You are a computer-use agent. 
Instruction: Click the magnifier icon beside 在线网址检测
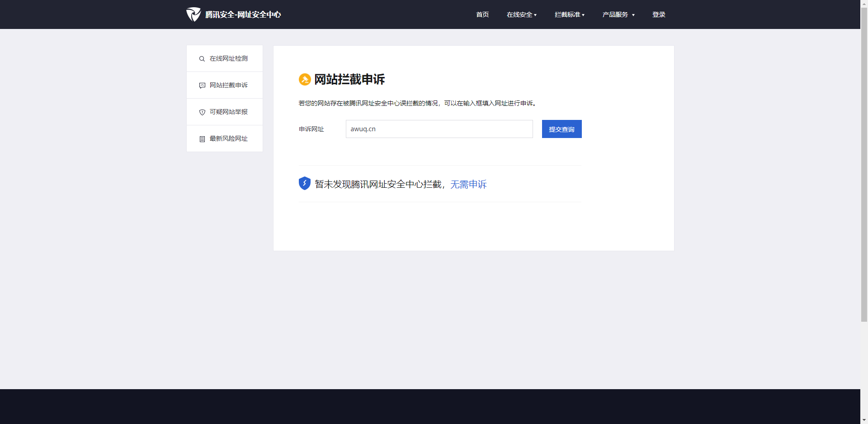202,59
